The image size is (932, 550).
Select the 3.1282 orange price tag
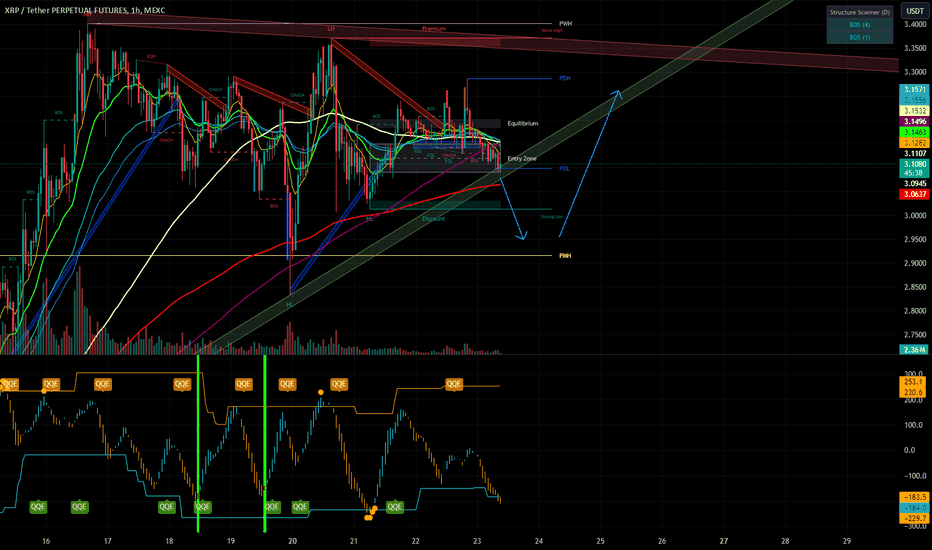(x=915, y=143)
